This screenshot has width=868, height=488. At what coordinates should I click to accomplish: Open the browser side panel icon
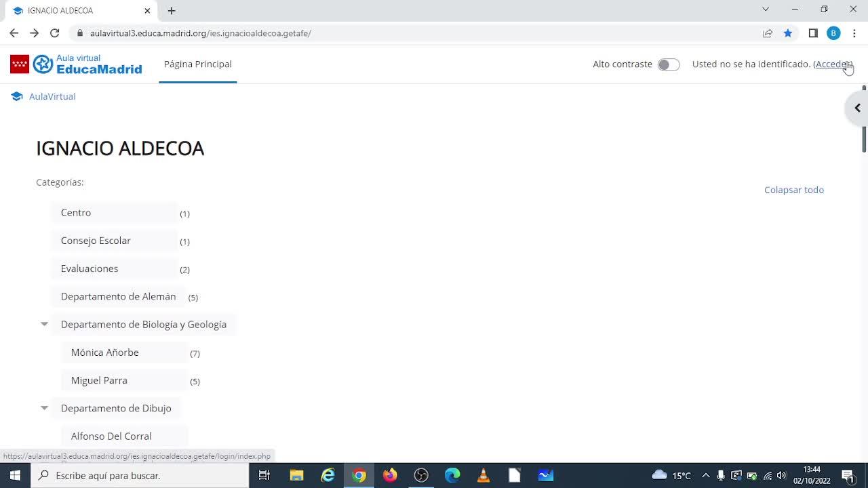(813, 33)
